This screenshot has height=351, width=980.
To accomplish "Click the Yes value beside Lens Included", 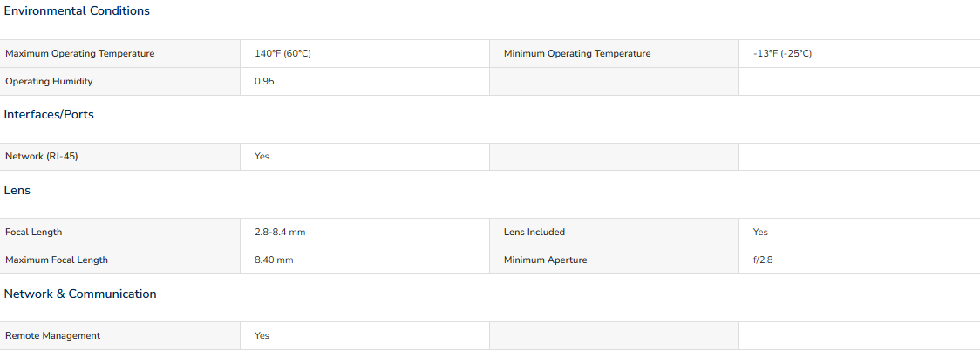I will [760, 232].
